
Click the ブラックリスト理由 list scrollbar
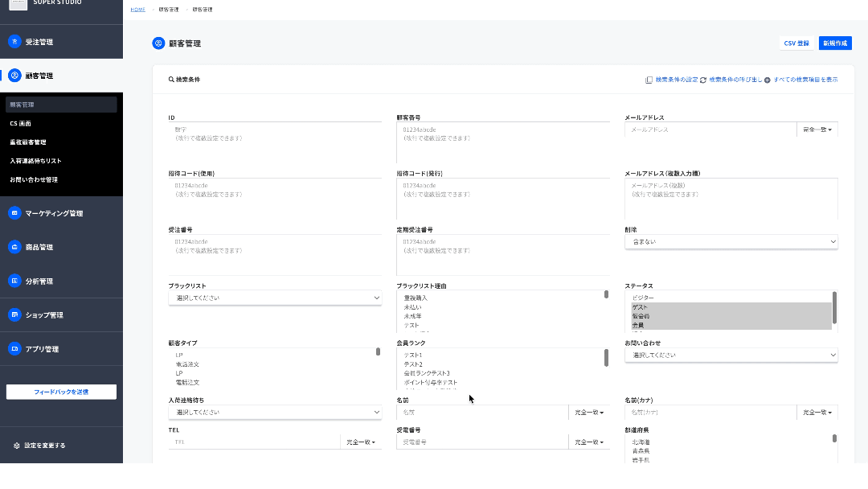pos(606,294)
